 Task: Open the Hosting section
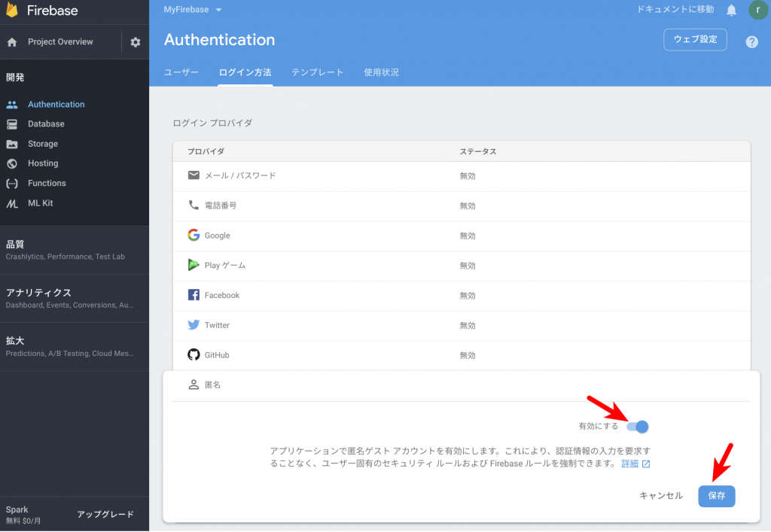(41, 163)
